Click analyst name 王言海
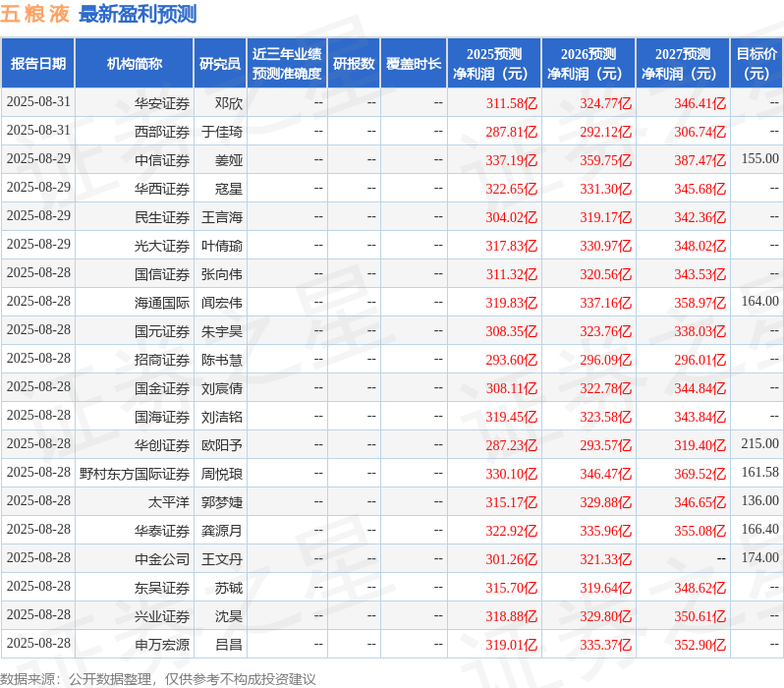Image resolution: width=784 pixels, height=688 pixels. 222,217
